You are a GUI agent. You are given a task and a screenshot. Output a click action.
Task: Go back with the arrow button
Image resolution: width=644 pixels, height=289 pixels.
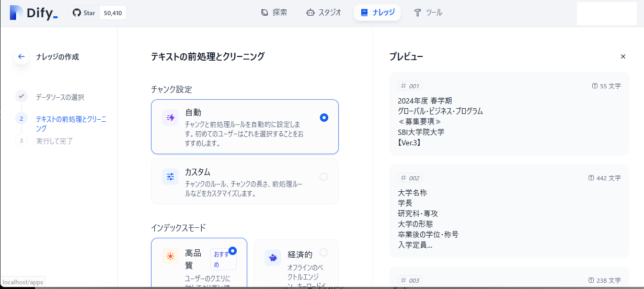(x=21, y=56)
